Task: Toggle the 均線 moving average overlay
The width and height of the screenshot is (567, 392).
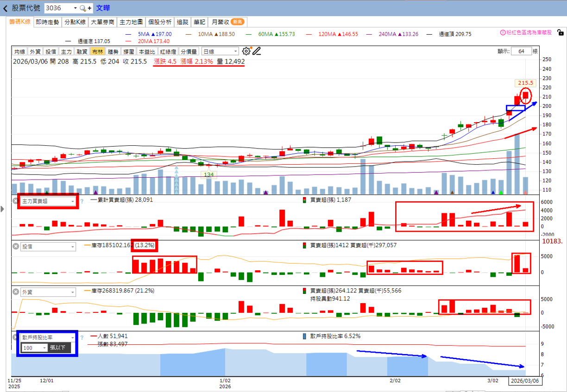Action: (19, 51)
